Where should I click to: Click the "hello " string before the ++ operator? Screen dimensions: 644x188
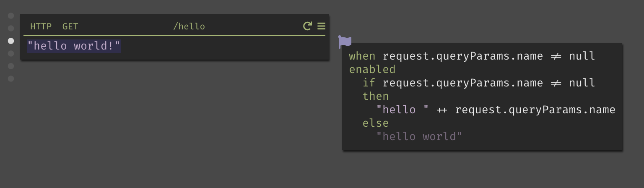[x=402, y=110]
